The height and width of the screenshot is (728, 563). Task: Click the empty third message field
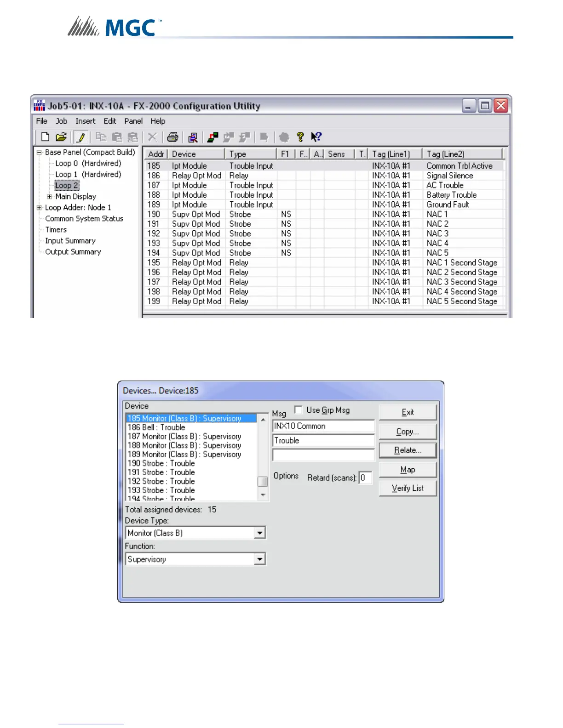pyautogui.click(x=323, y=455)
